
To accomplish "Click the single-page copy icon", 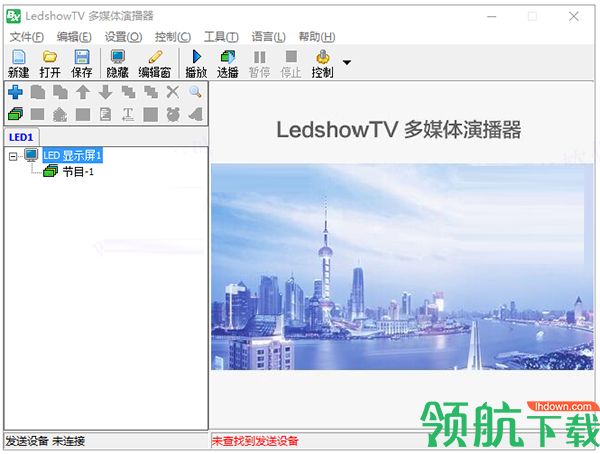I will click(38, 92).
